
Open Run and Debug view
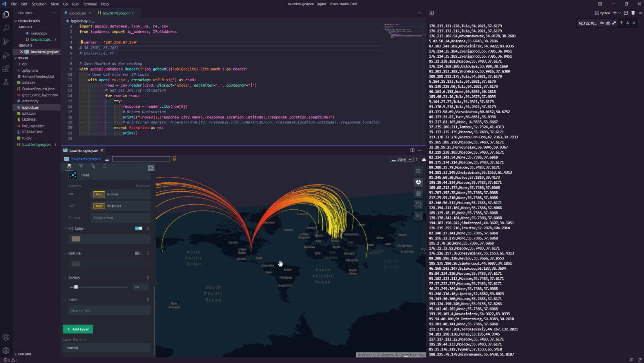(6, 55)
